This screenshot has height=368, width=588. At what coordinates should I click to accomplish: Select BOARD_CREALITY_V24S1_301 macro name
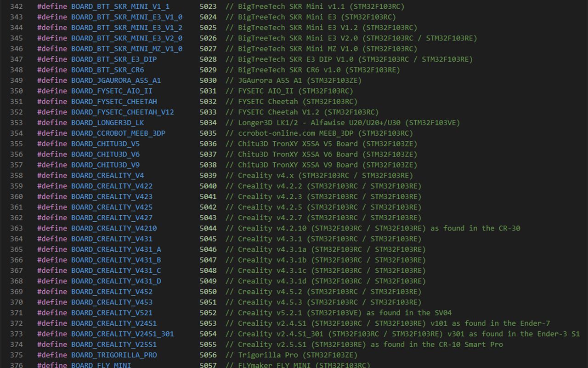tap(123, 334)
